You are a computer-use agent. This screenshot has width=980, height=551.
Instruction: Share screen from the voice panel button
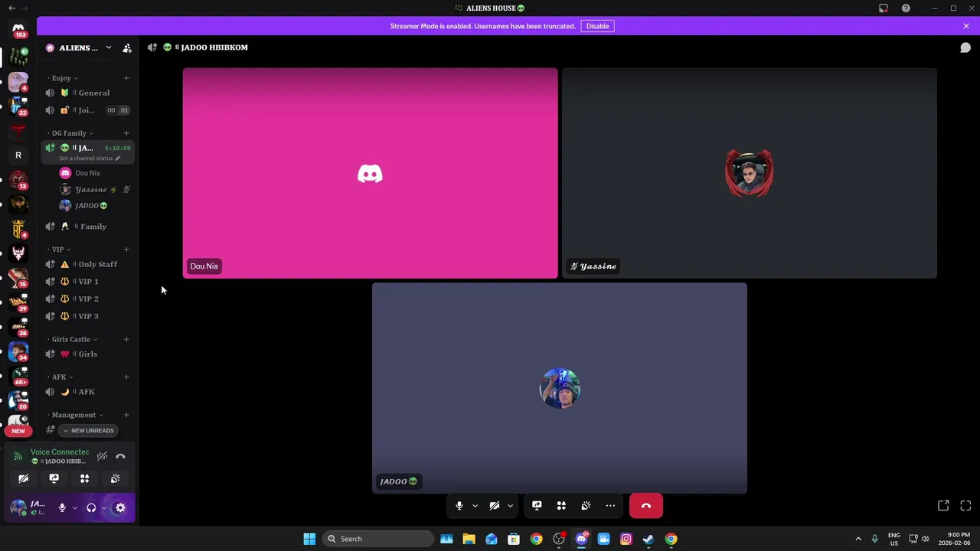click(54, 478)
